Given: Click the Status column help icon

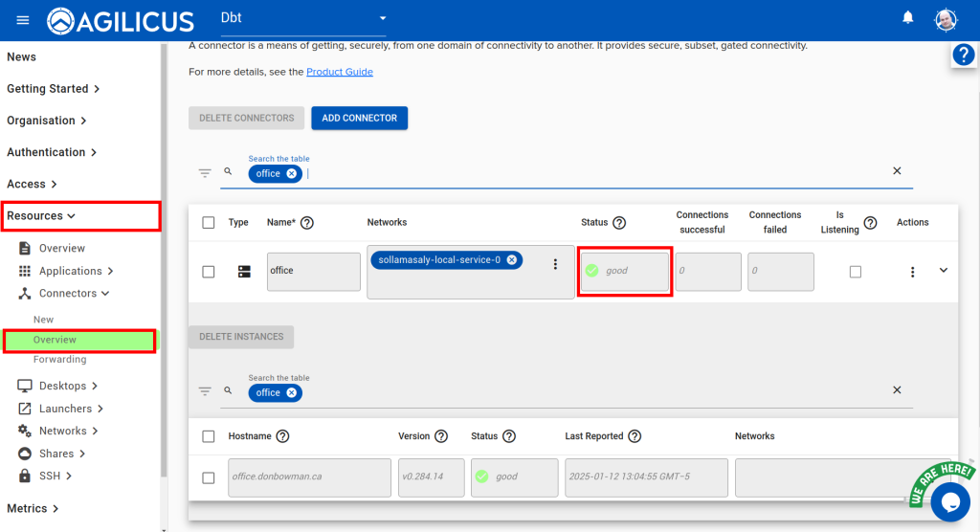Looking at the screenshot, I should (x=619, y=223).
